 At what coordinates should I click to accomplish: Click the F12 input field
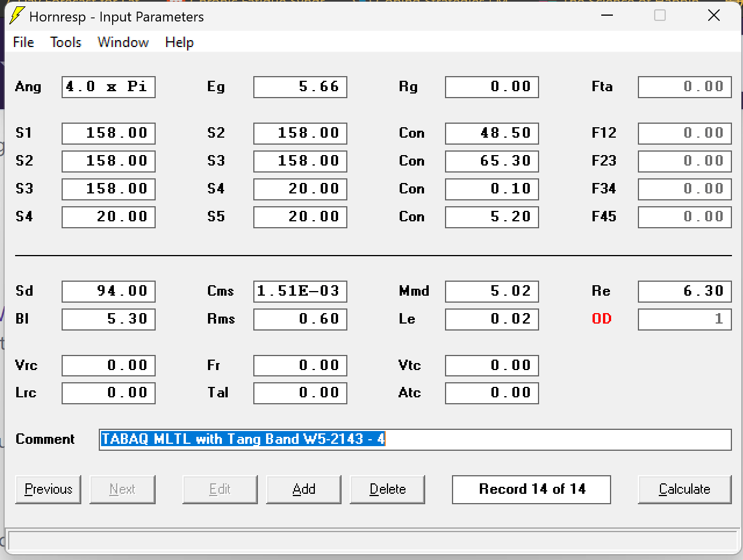pyautogui.click(x=685, y=133)
